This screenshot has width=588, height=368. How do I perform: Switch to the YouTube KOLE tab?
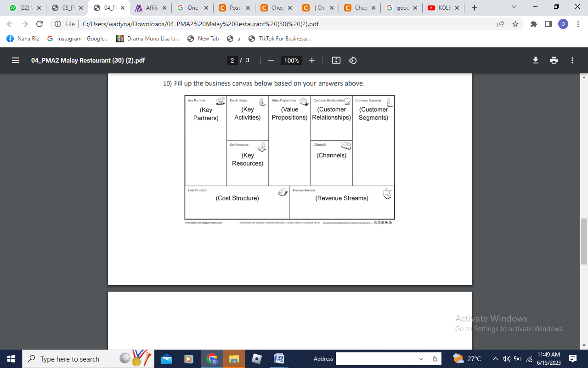click(443, 8)
